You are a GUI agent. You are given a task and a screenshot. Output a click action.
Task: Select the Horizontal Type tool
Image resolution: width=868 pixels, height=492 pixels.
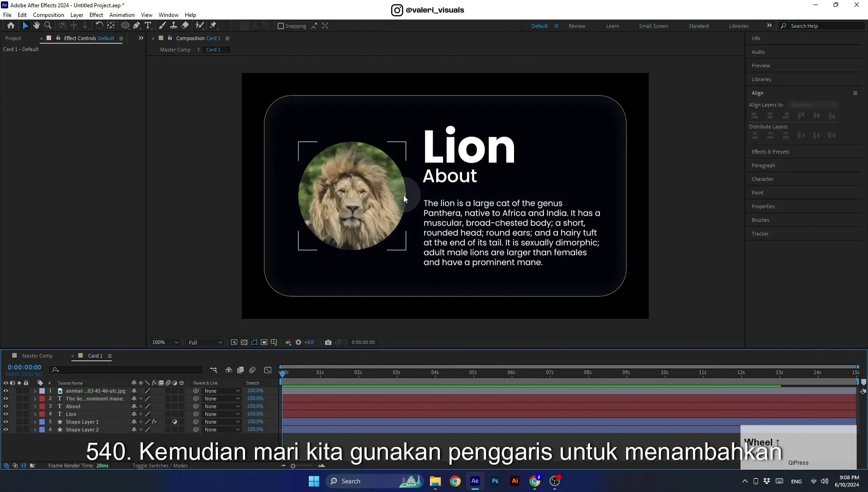148,26
